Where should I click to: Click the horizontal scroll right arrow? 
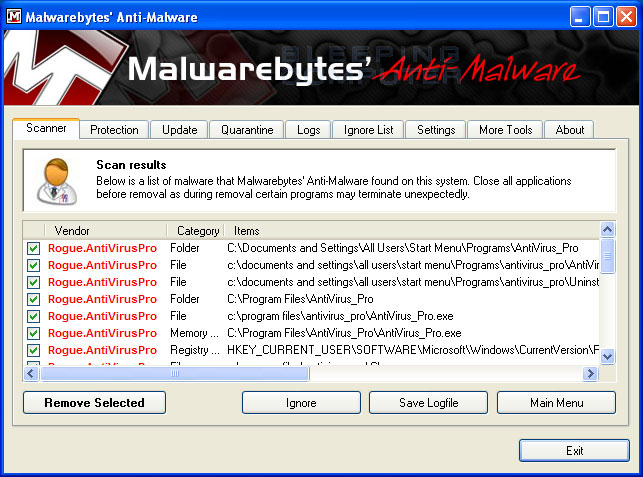click(x=590, y=373)
